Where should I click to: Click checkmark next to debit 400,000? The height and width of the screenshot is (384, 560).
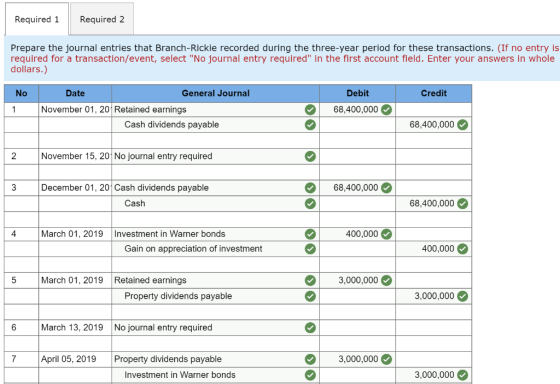[x=386, y=234]
